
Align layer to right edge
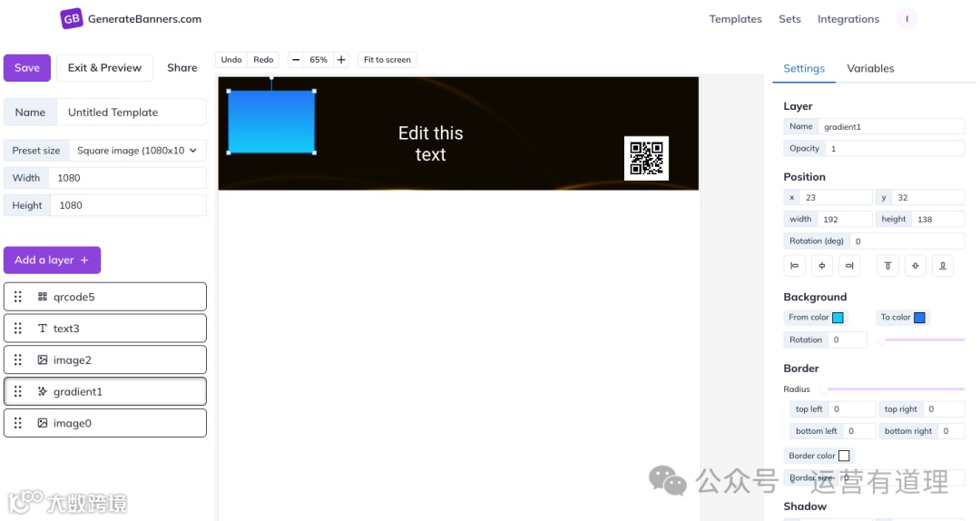[x=849, y=266]
